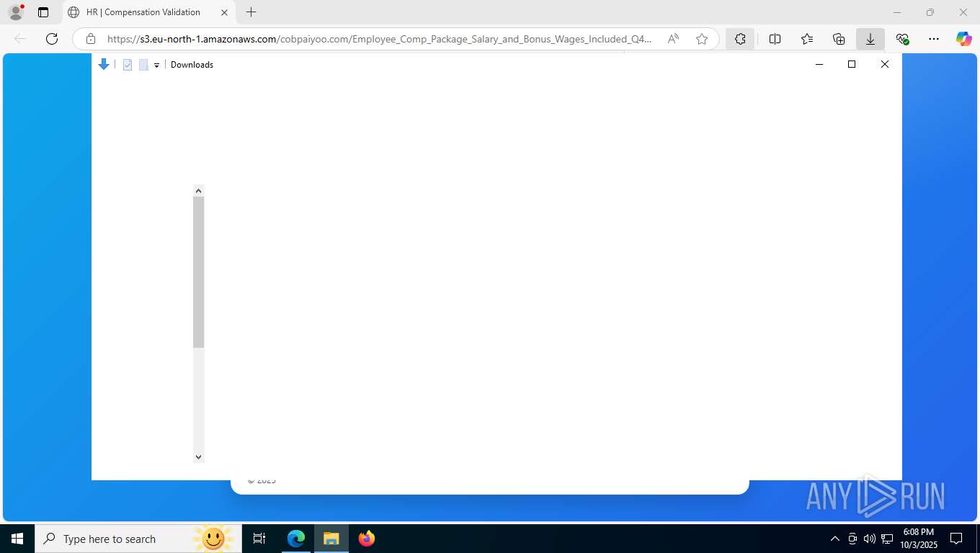Screen dimensions: 980x553
Task: Restore down the Edge browser window
Action: (930, 12)
